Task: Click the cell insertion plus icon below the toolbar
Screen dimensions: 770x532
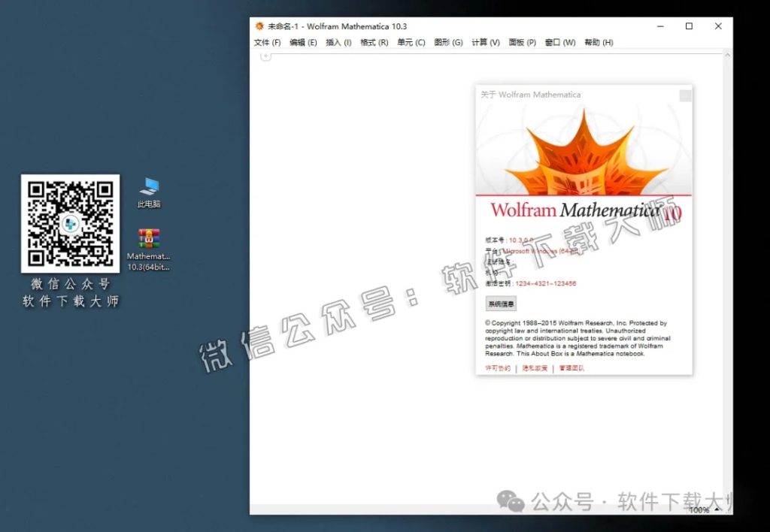Action: pos(265,56)
